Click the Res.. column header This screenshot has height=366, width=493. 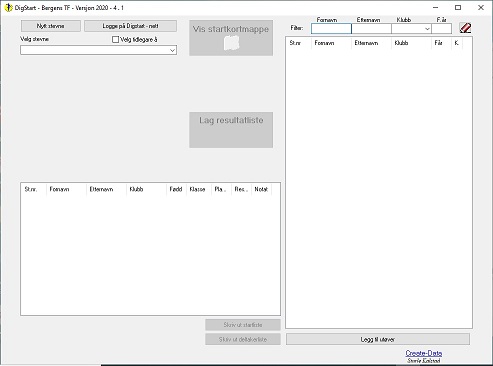point(241,189)
